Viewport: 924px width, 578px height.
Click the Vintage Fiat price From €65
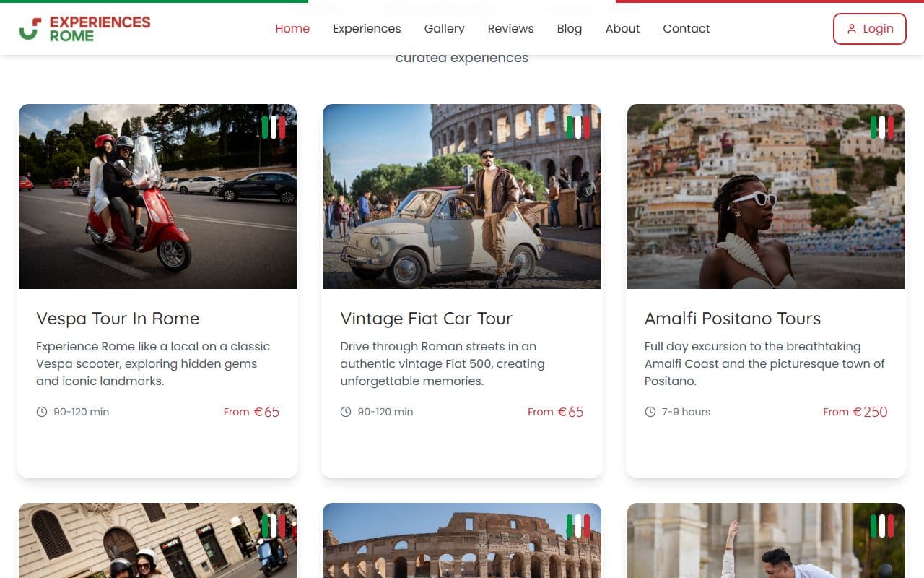(555, 412)
